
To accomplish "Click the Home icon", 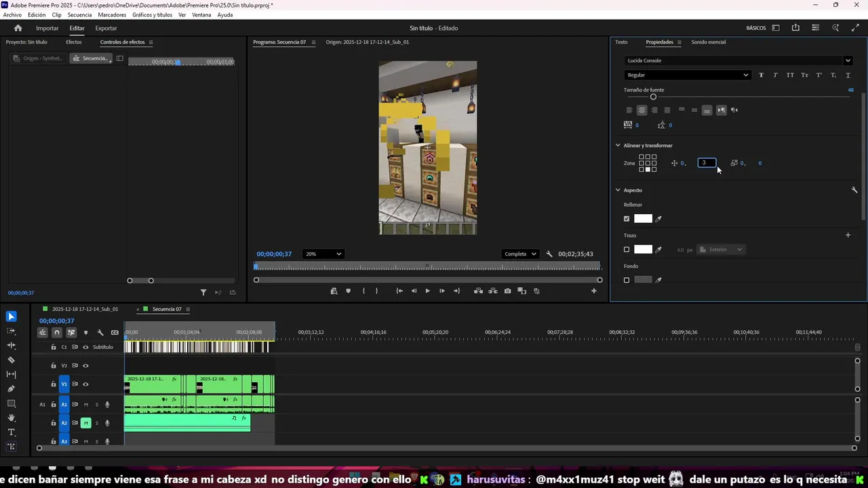I will [x=18, y=28].
